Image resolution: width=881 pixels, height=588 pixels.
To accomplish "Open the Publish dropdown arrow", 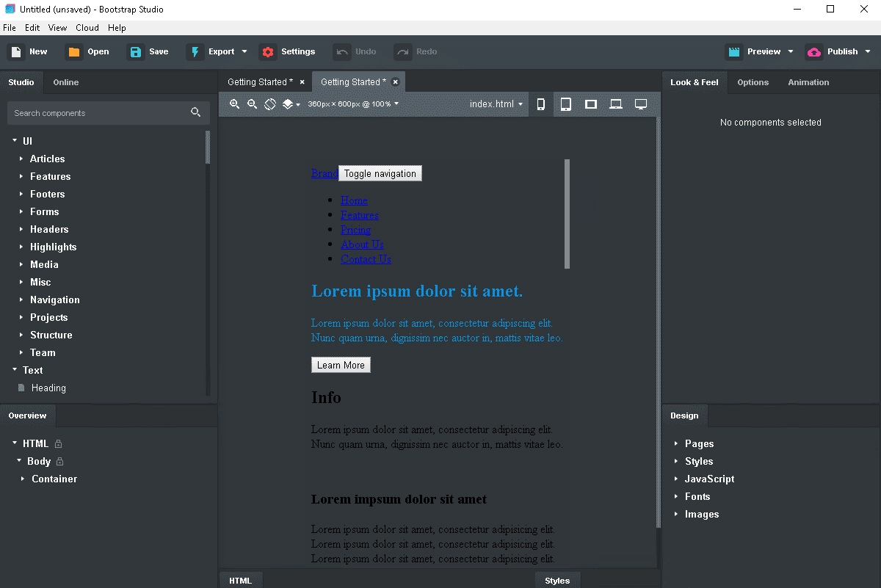I will (868, 51).
